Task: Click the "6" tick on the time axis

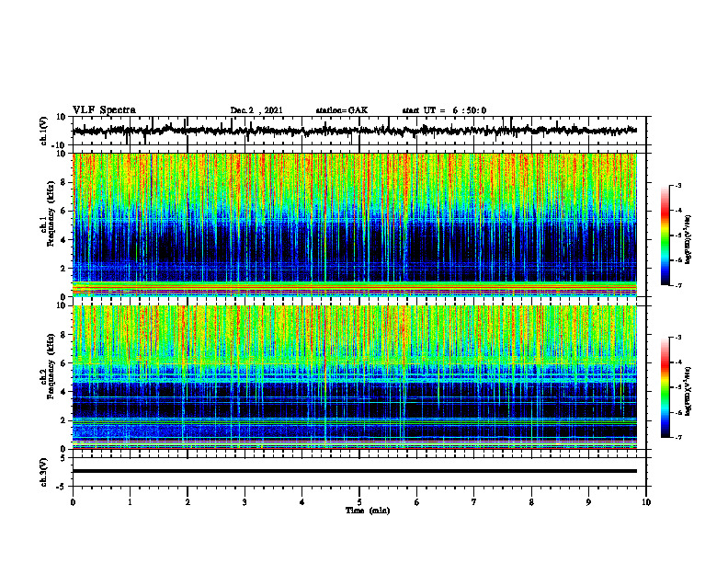Action: tap(417, 502)
